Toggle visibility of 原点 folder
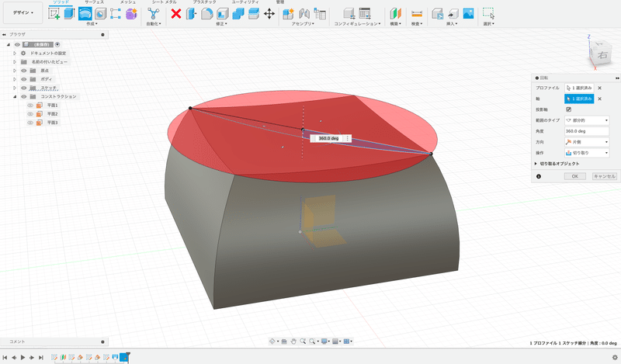 24,71
